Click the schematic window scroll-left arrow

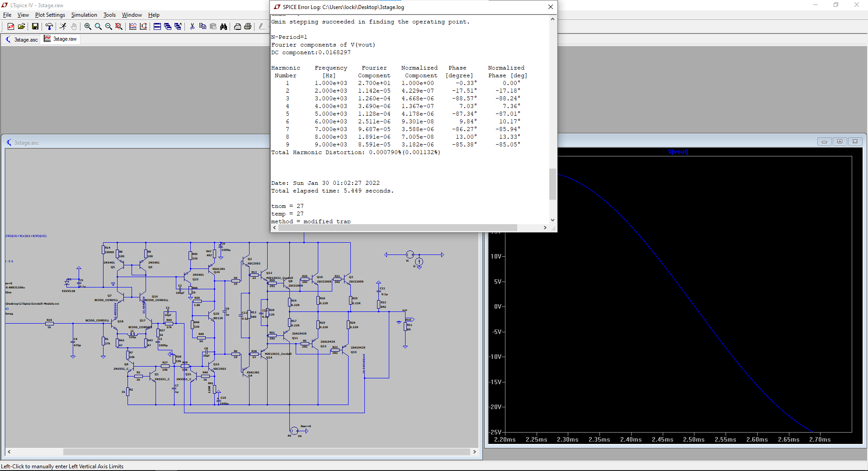9,452
